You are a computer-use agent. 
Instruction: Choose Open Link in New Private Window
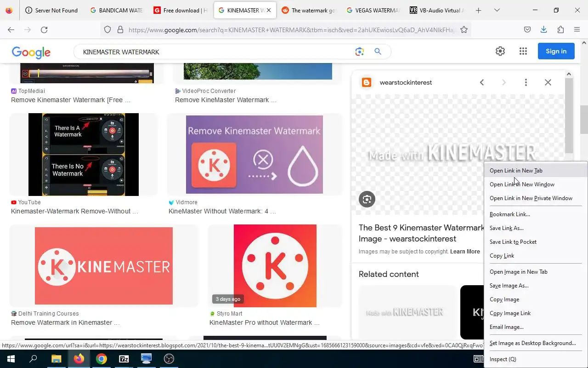(536, 198)
